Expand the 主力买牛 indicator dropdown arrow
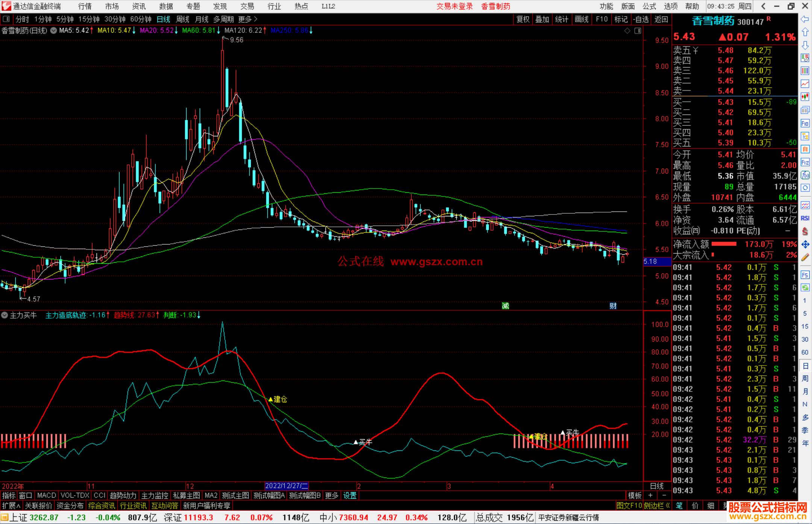 click(5, 315)
